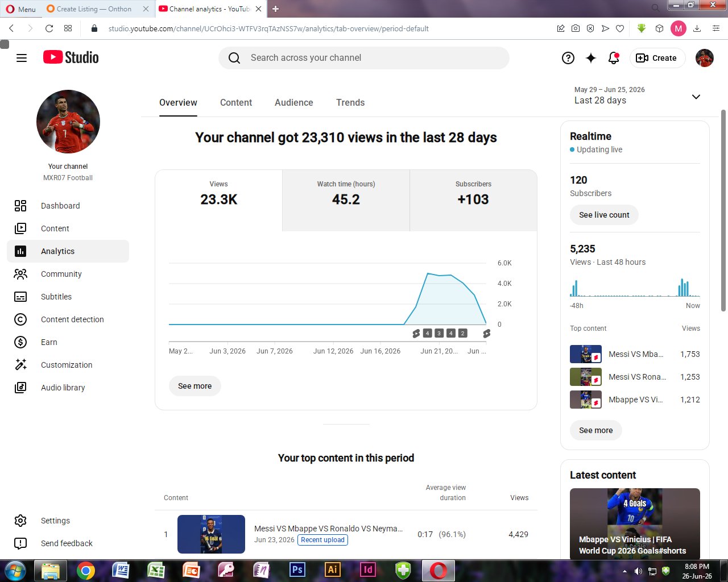Viewport: 728px width, 582px height.
Task: Click the Opera Speed Dial grid icon
Action: point(68,28)
